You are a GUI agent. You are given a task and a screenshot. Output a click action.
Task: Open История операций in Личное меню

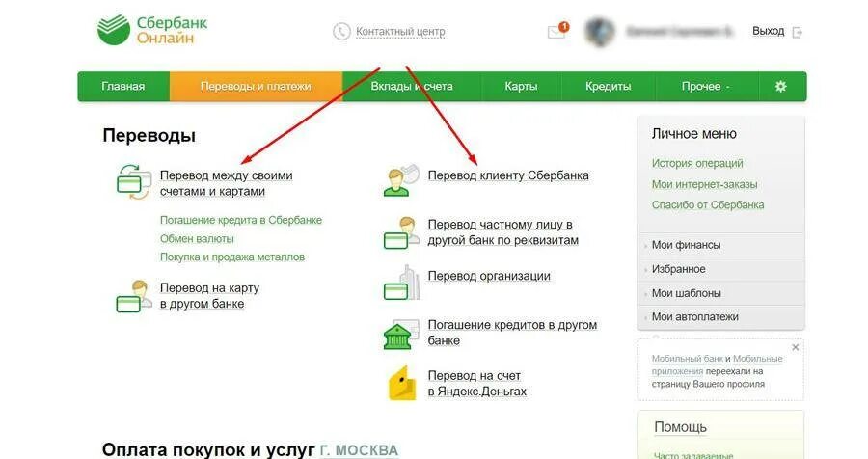(697, 163)
